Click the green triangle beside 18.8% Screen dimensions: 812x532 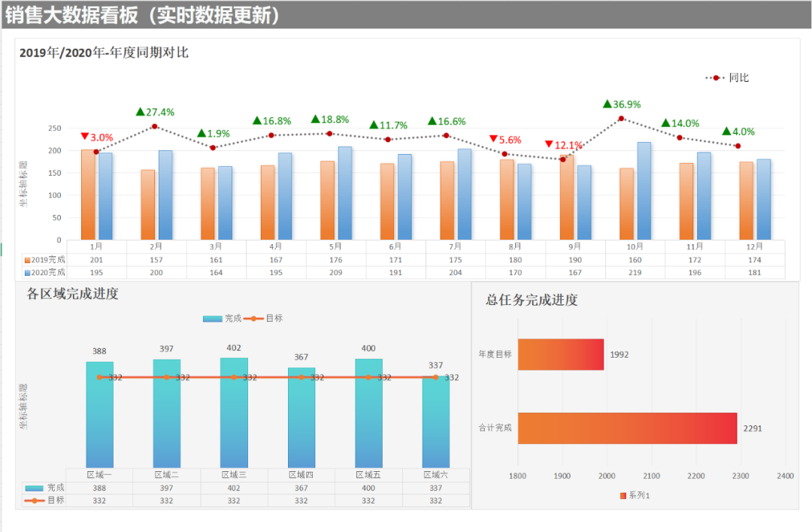[x=316, y=119]
